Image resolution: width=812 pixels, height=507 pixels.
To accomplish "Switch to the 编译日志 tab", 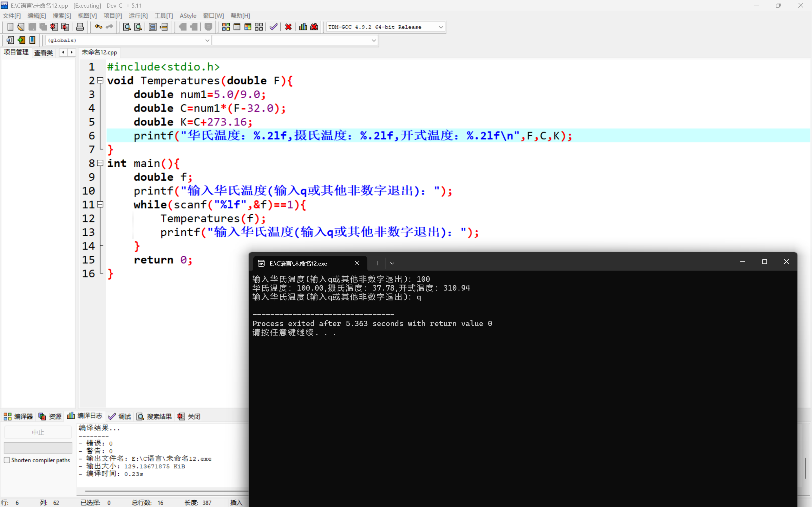I will pos(85,416).
